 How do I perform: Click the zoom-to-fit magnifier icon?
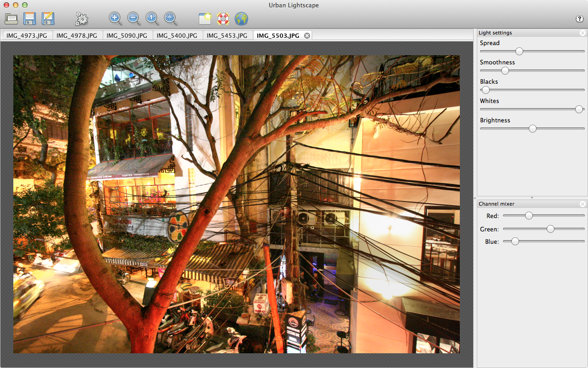(170, 19)
